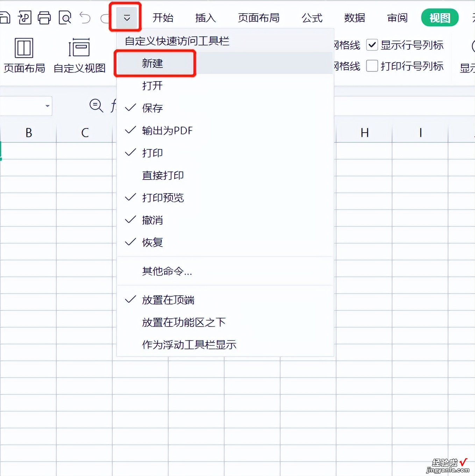Open the 插入 ribbon tab
This screenshot has width=475, height=476.
pyautogui.click(x=206, y=18)
